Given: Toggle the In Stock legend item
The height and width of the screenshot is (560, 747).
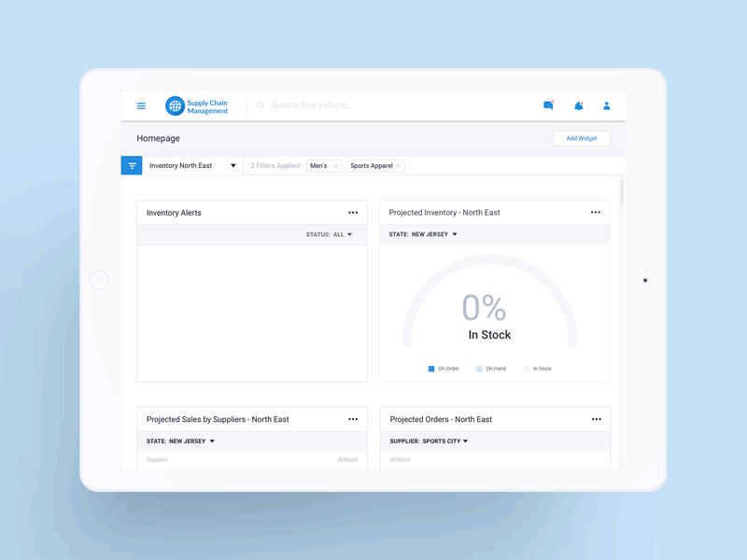Looking at the screenshot, I should click(x=539, y=369).
